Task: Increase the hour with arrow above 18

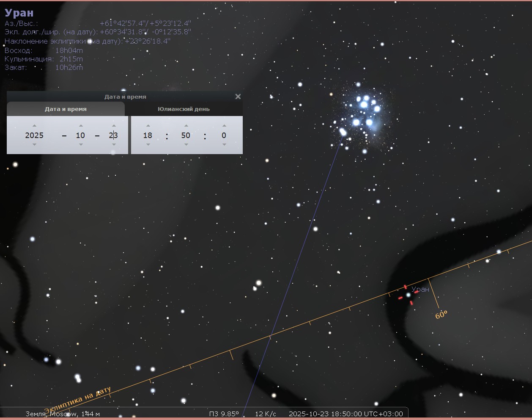Action: pyautogui.click(x=148, y=126)
